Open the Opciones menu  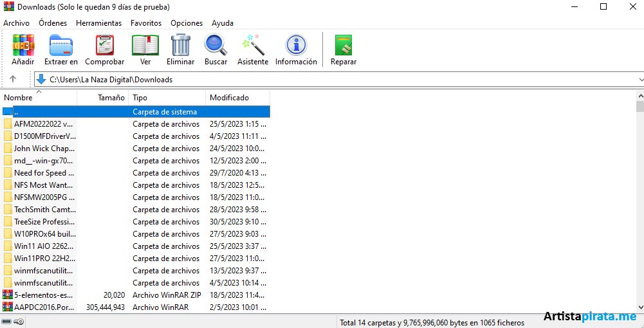[187, 23]
